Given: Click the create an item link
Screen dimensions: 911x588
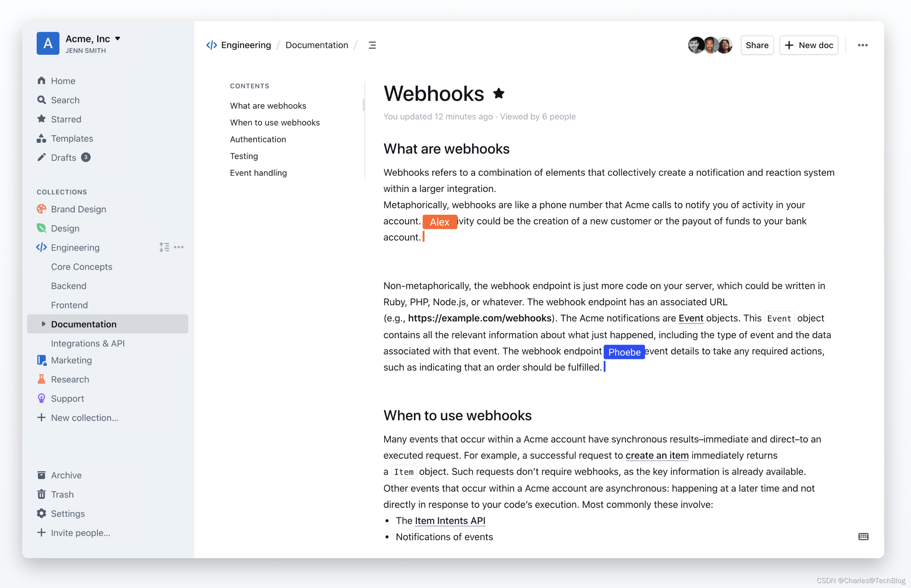Looking at the screenshot, I should click(657, 455).
